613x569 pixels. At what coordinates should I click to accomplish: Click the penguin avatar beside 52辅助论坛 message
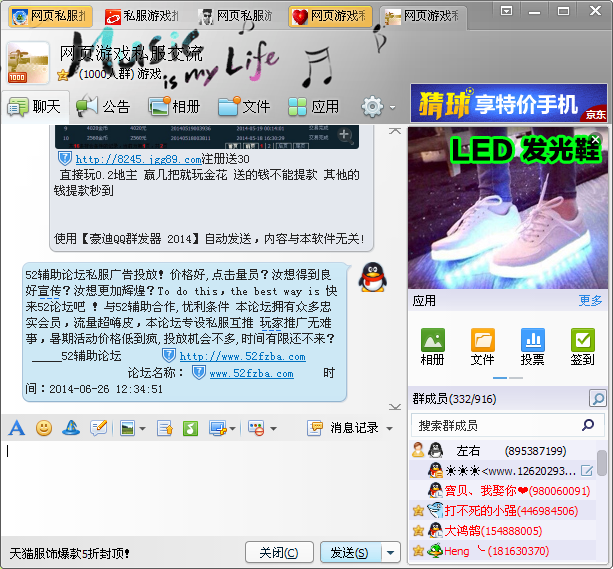(373, 277)
